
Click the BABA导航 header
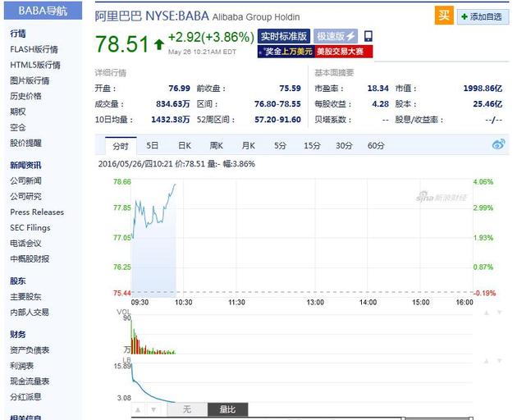[43, 11]
